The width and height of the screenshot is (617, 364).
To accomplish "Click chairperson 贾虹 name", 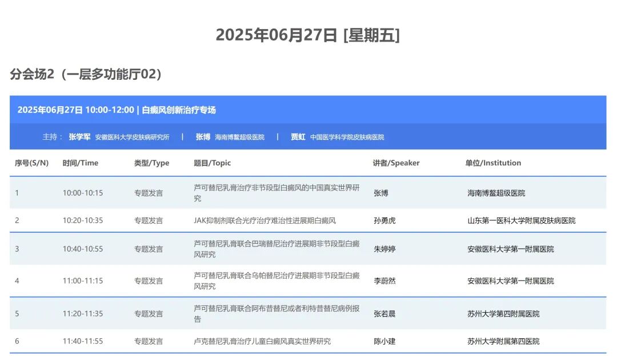I will 297,137.
